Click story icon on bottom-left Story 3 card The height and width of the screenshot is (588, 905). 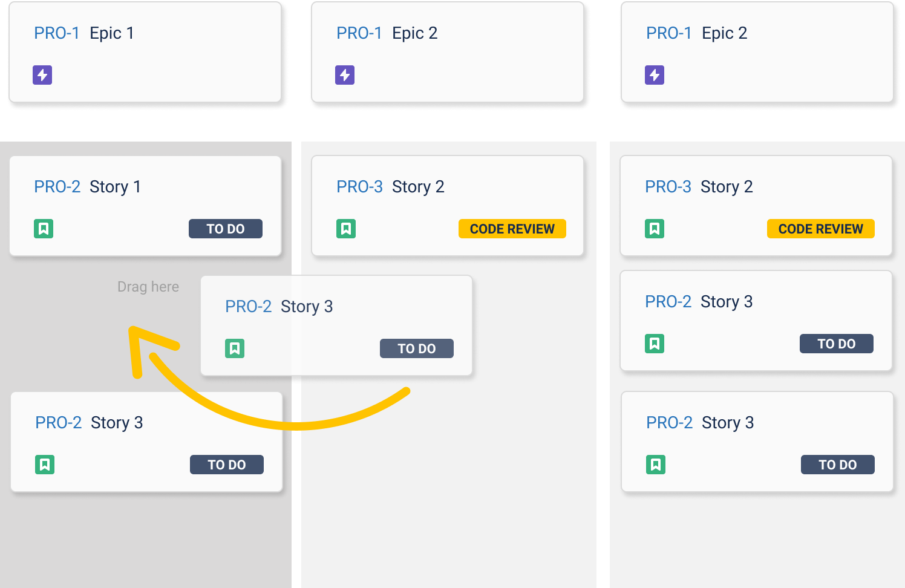coord(45,465)
